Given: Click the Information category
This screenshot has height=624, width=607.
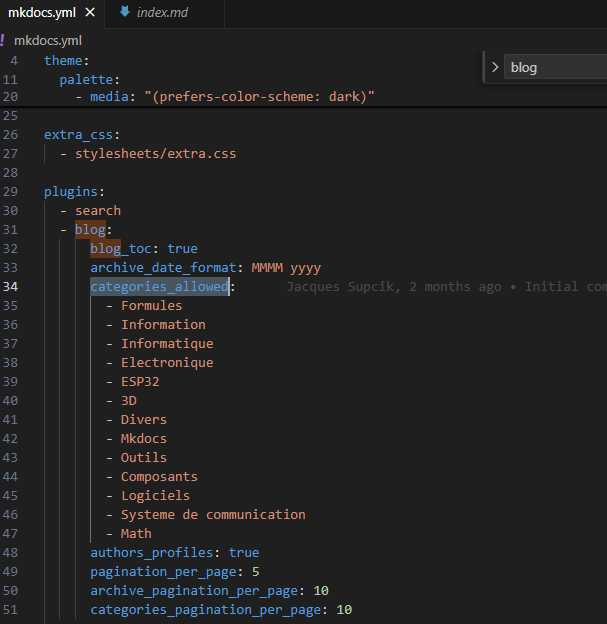Looking at the screenshot, I should tap(163, 325).
